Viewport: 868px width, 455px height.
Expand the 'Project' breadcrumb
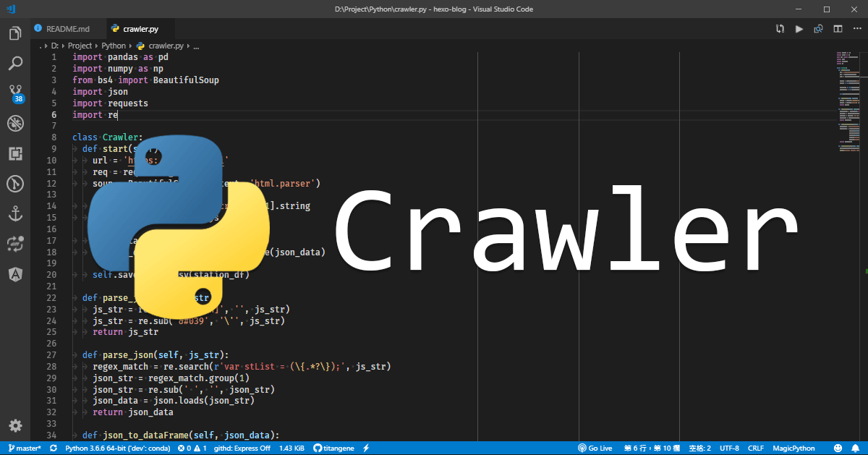coord(80,46)
